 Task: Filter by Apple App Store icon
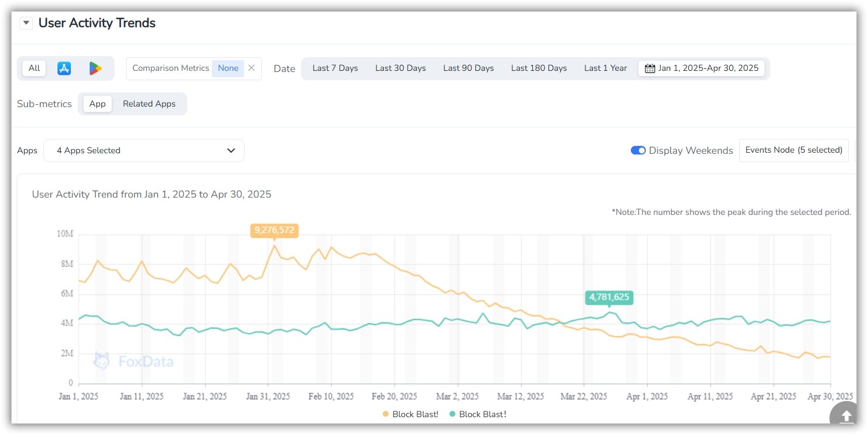tap(64, 68)
